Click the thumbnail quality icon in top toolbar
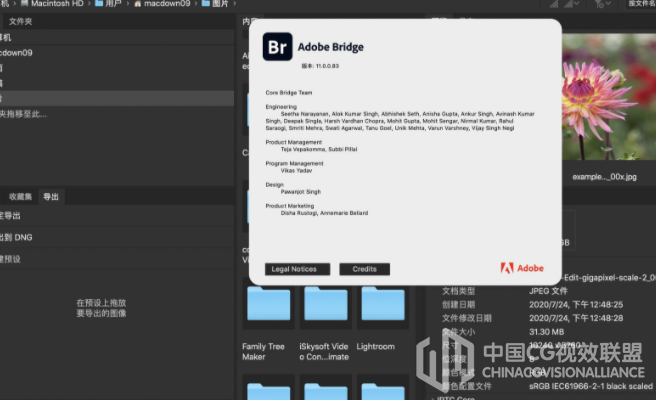656x400 pixels. (x=554, y=4)
